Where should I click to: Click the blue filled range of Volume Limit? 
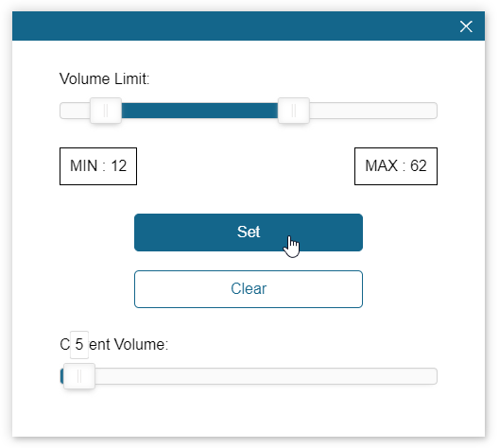(x=199, y=111)
